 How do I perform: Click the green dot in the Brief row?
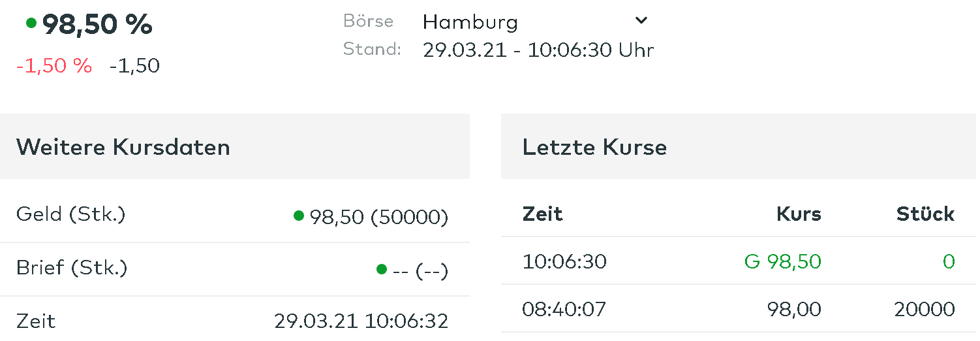pos(382,269)
